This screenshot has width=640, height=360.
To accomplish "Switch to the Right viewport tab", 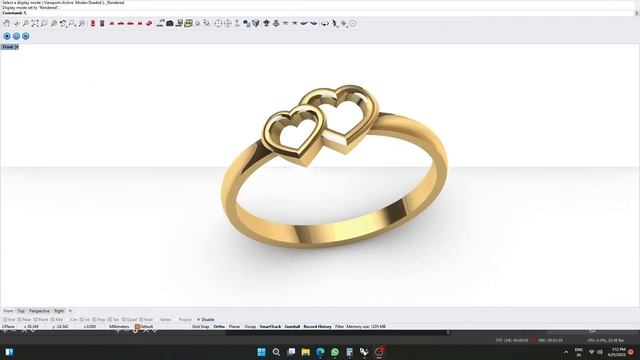I will click(x=59, y=311).
